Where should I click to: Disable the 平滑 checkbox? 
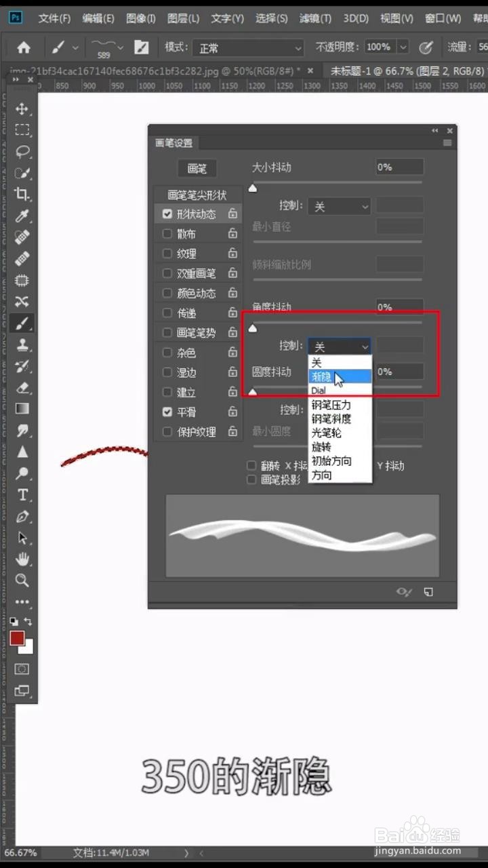pos(167,412)
